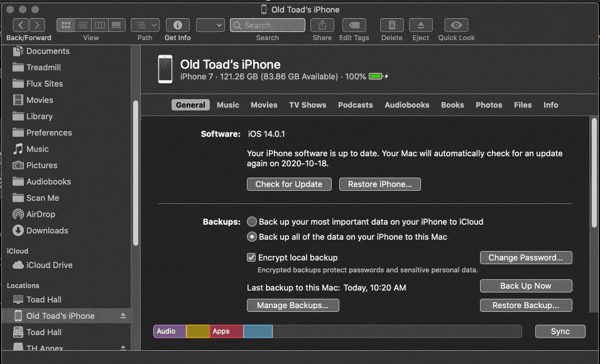Viewport: 600px width, 364px height.
Task: Click Restore iPhone button
Action: (x=380, y=184)
